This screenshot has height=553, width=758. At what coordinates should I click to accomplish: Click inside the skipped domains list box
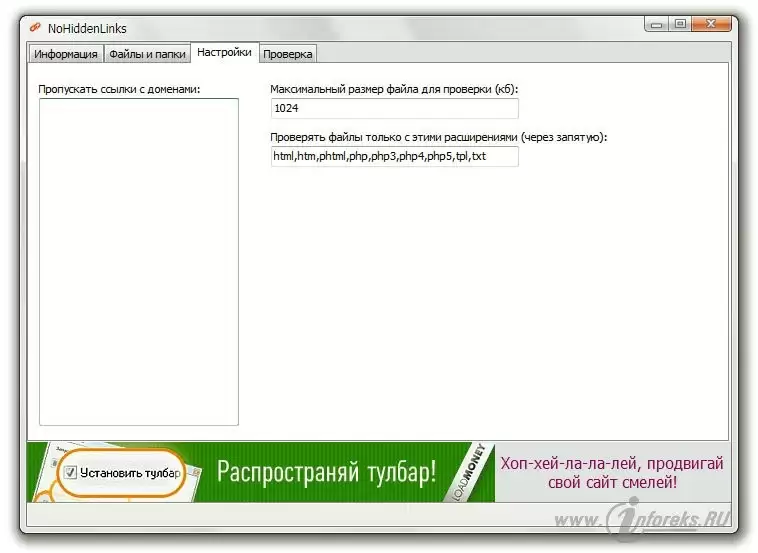coord(138,261)
